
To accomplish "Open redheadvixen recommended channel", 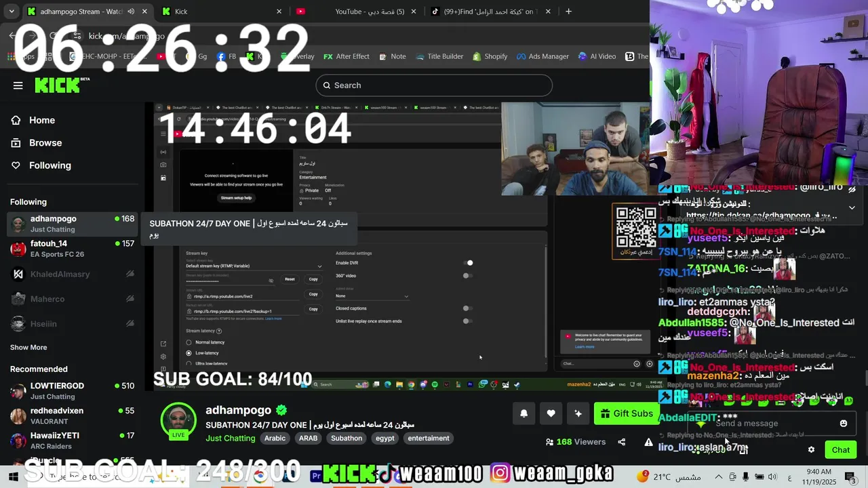I will [x=73, y=415].
